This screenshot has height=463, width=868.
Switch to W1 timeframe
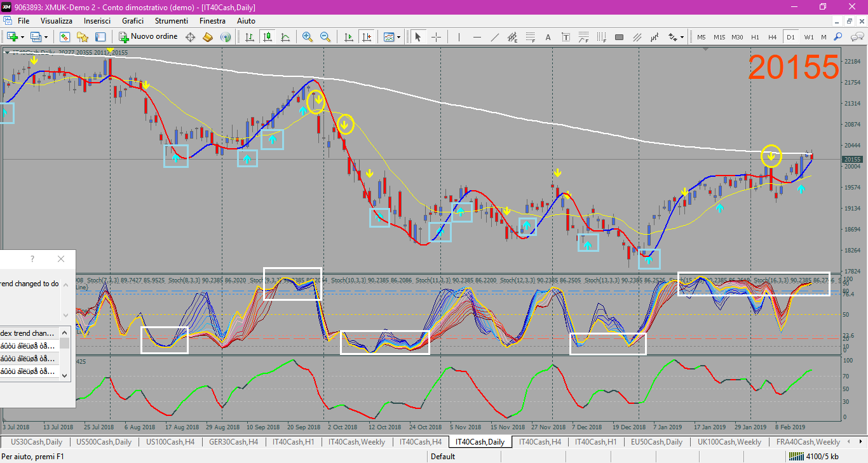(x=808, y=37)
